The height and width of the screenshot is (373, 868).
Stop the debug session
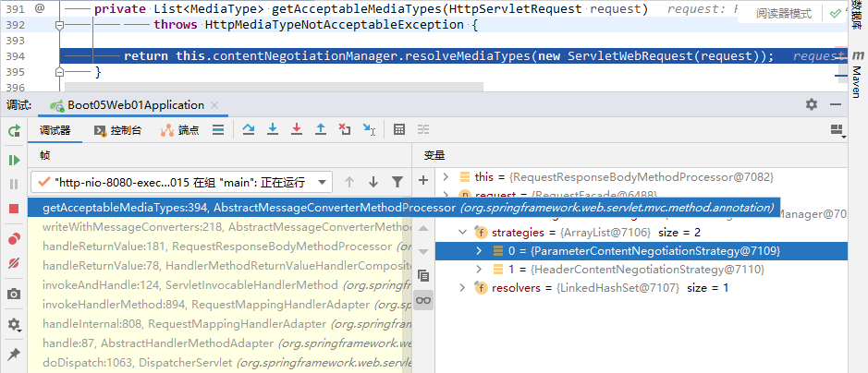tap(14, 209)
